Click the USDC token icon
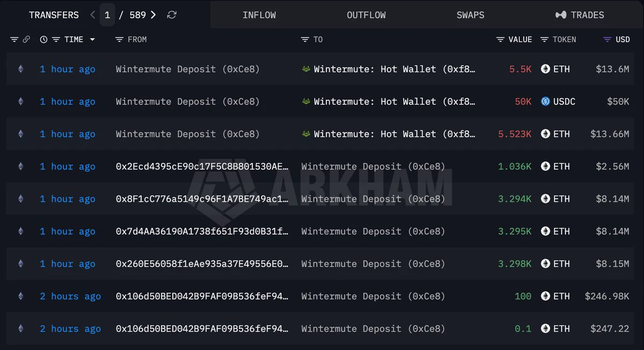 (x=546, y=101)
